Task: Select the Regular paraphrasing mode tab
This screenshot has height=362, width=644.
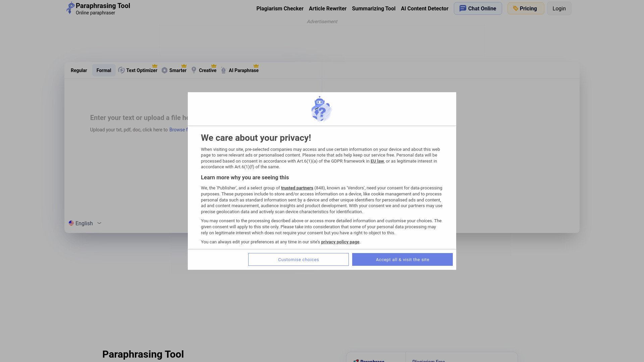Action: point(79,70)
